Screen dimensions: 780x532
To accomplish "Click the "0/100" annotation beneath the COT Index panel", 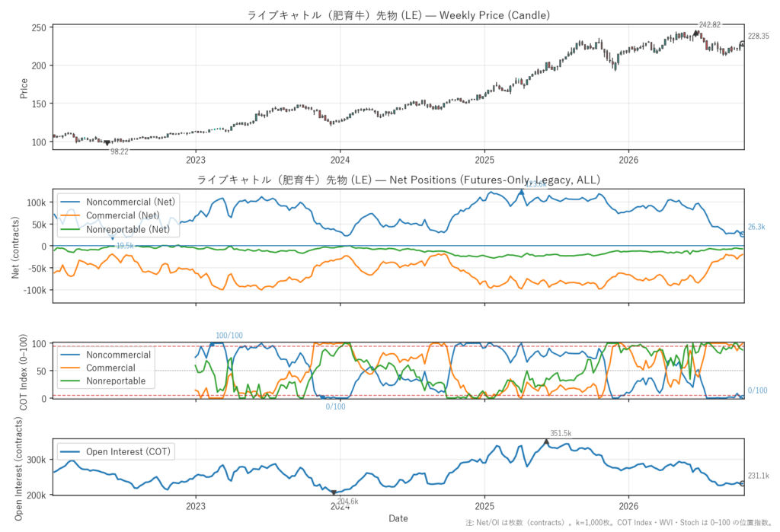I will coord(335,406).
